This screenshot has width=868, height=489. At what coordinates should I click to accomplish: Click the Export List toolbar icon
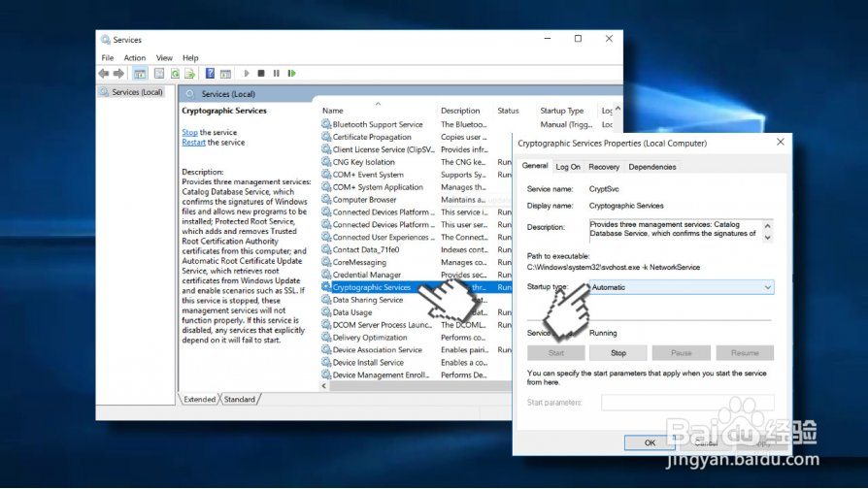[x=190, y=73]
